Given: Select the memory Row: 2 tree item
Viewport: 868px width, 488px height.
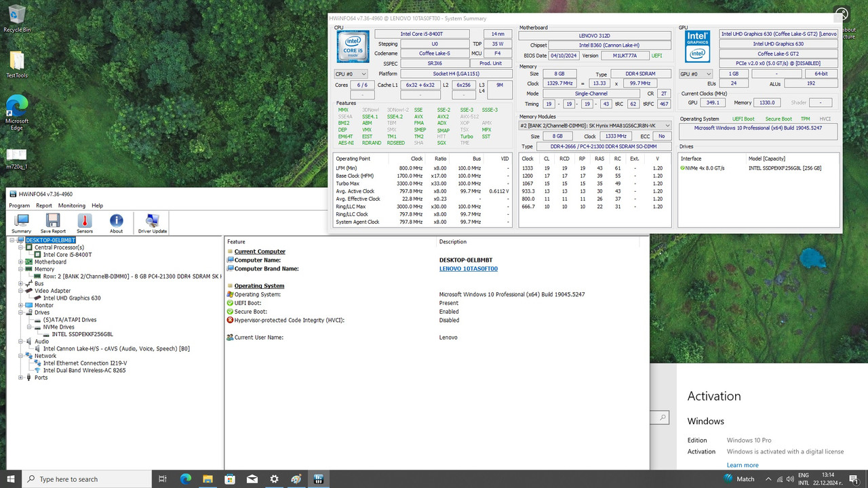Looking at the screenshot, I should tap(132, 277).
